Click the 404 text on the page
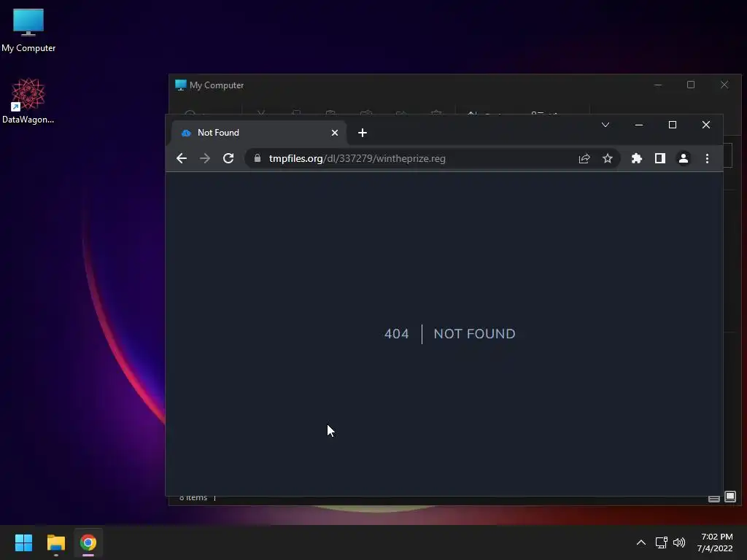Viewport: 747px width, 560px height. (396, 334)
